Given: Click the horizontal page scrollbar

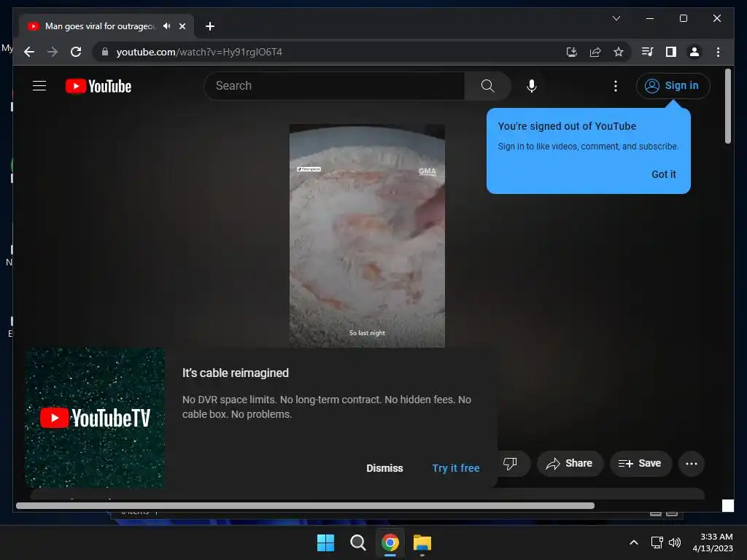Looking at the screenshot, I should point(305,506).
